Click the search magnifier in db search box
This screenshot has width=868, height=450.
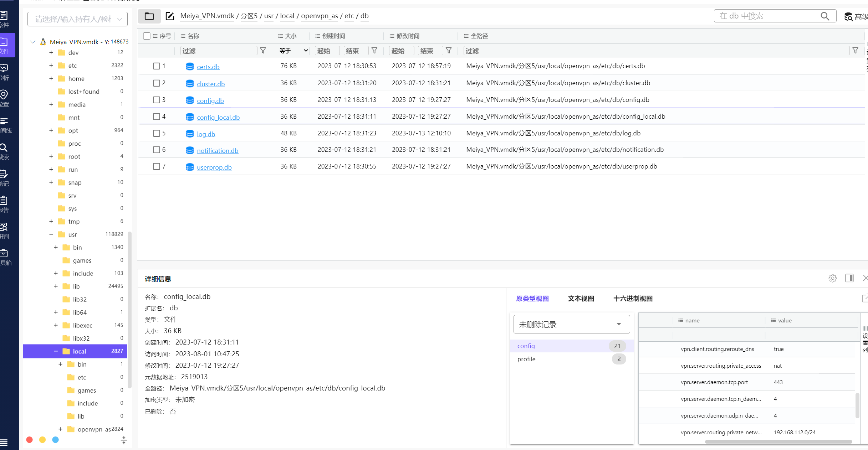[x=824, y=16]
